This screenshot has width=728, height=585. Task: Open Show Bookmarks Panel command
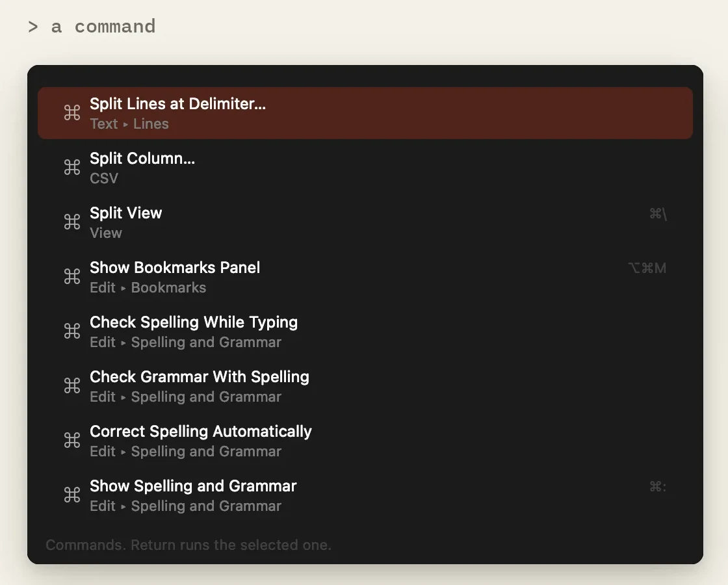pyautogui.click(x=365, y=277)
